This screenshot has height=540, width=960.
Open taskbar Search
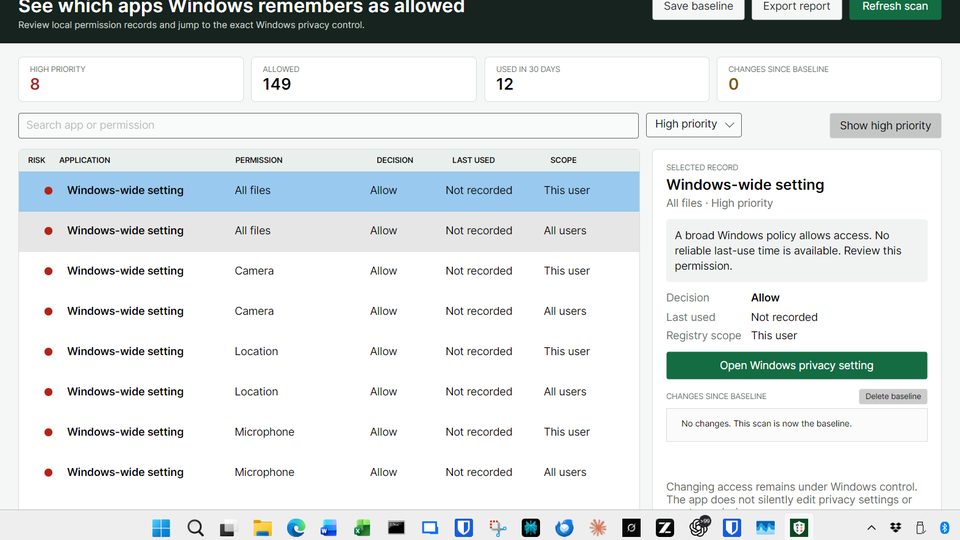[x=195, y=527]
